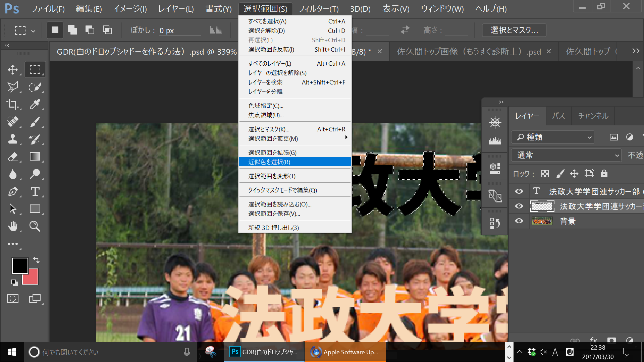The image size is (644, 362).
Task: Open the Histogram panel icon
Action: click(495, 140)
